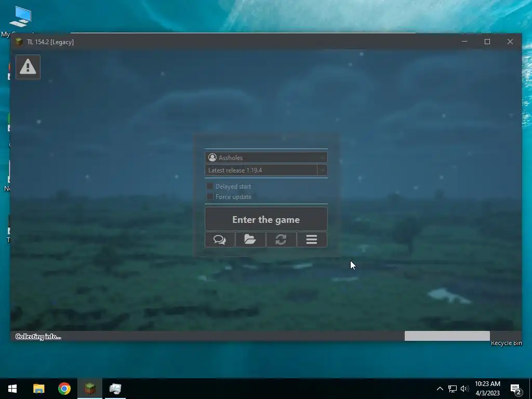Screen dimensions: 532x399
Task: Open the volume speaker tray icon
Action: pos(464,389)
